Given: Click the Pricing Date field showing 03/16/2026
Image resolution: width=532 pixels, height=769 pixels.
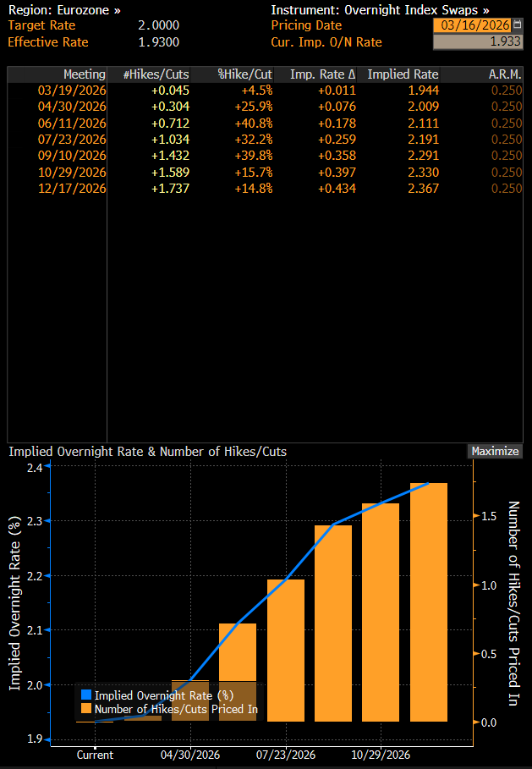Looking at the screenshot, I should (x=471, y=25).
